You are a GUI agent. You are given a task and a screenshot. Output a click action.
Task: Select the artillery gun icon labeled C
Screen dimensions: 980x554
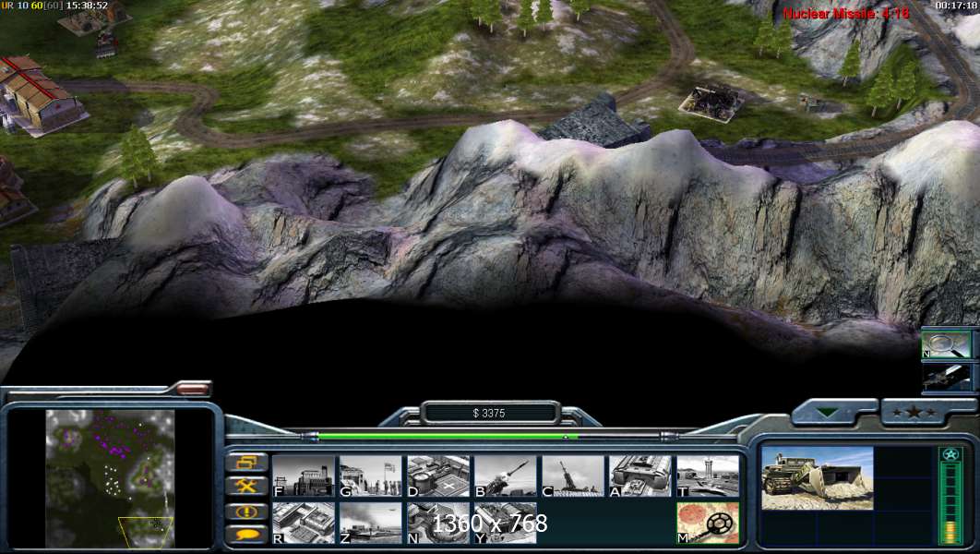pos(572,476)
